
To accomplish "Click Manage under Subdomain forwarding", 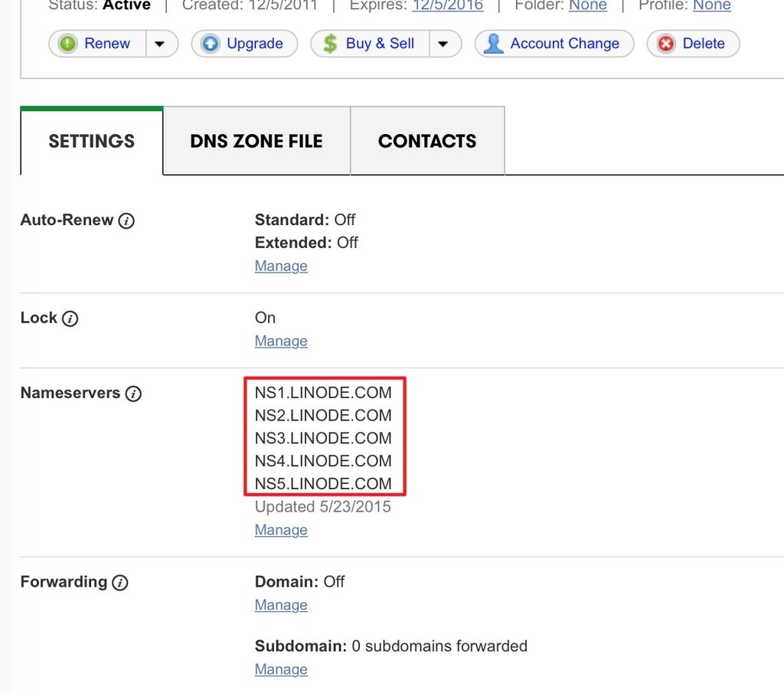I will (281, 669).
